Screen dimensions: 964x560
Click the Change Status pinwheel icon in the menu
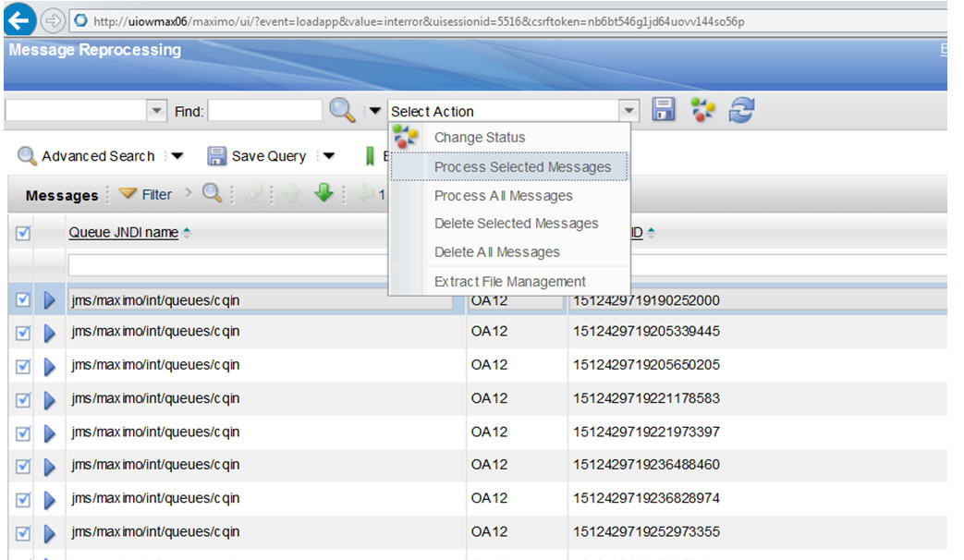404,136
